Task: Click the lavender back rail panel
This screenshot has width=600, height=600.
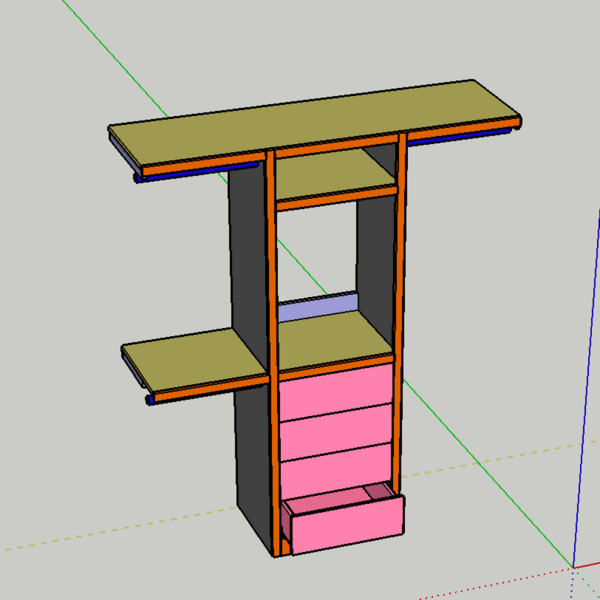Action: (x=318, y=306)
